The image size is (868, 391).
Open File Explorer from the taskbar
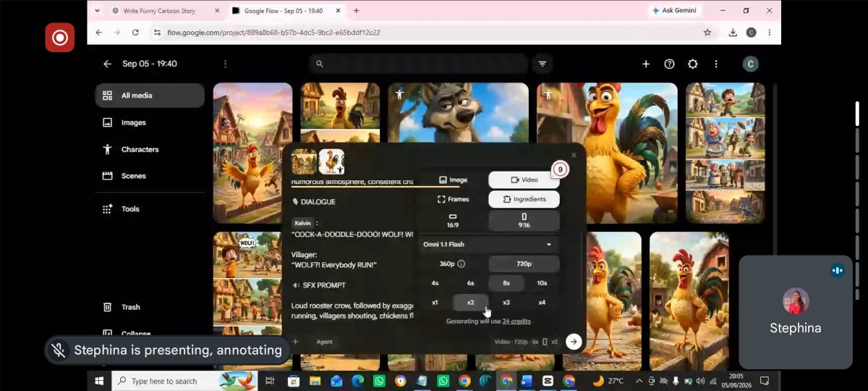315,381
